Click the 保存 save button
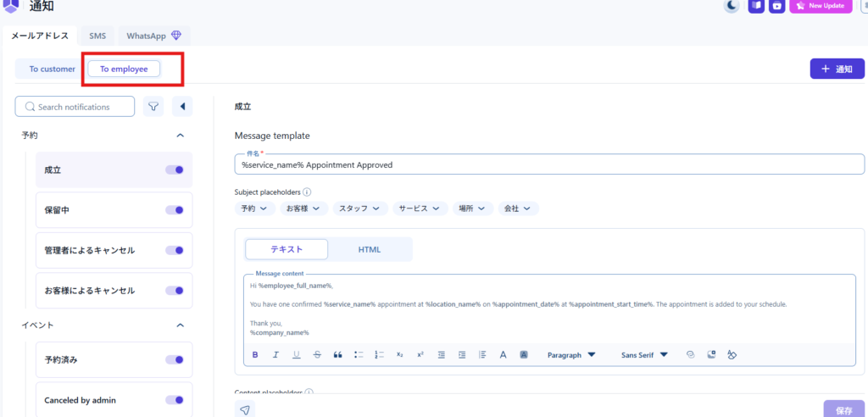This screenshot has height=417, width=868. [843, 410]
